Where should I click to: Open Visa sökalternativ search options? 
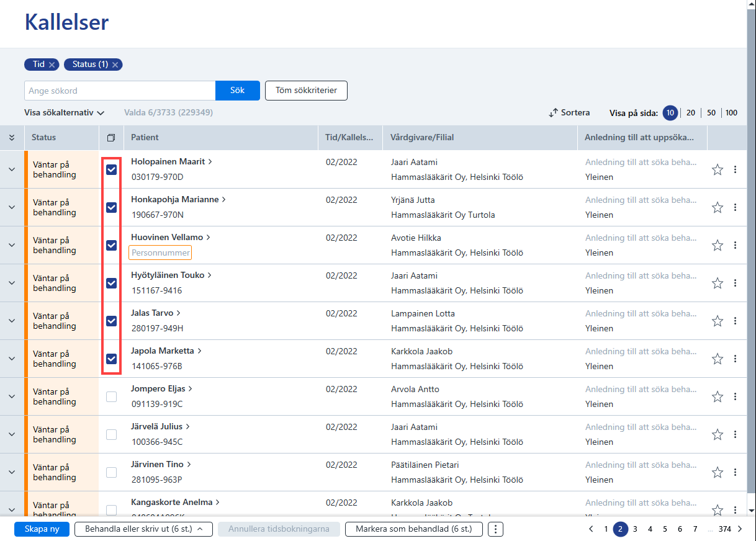[64, 113]
